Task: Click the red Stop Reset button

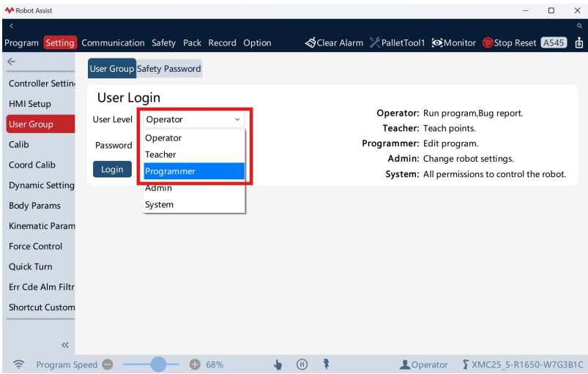Action: click(509, 42)
